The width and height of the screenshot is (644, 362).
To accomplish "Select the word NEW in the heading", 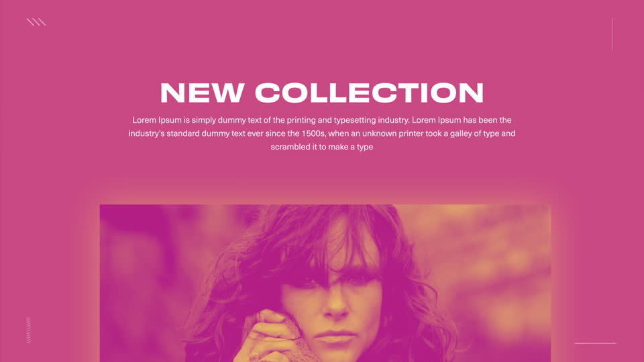I will pos(203,93).
